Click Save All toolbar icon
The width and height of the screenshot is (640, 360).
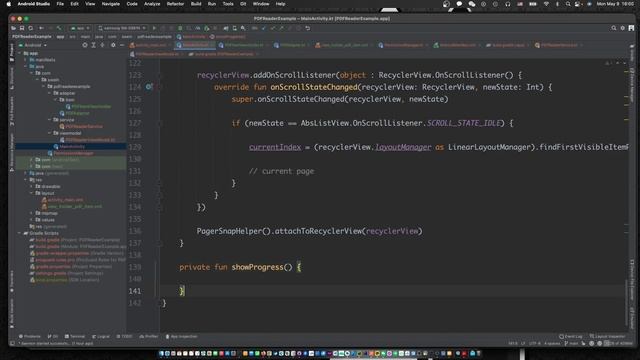(x=22, y=28)
